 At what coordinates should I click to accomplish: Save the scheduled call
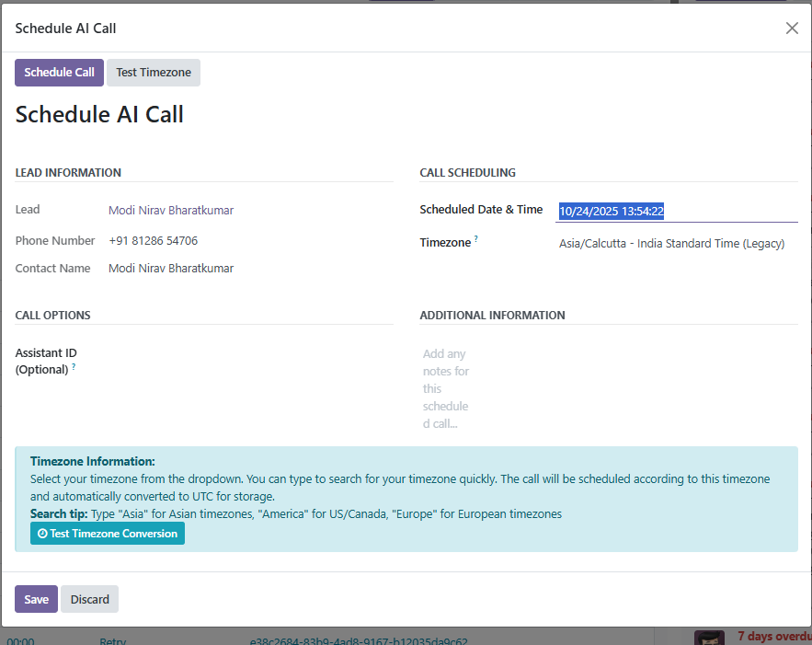36,599
